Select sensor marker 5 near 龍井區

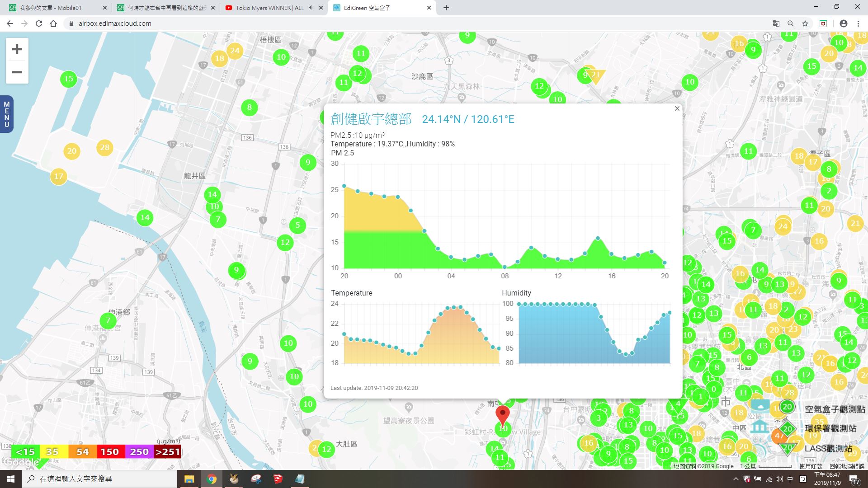click(297, 225)
